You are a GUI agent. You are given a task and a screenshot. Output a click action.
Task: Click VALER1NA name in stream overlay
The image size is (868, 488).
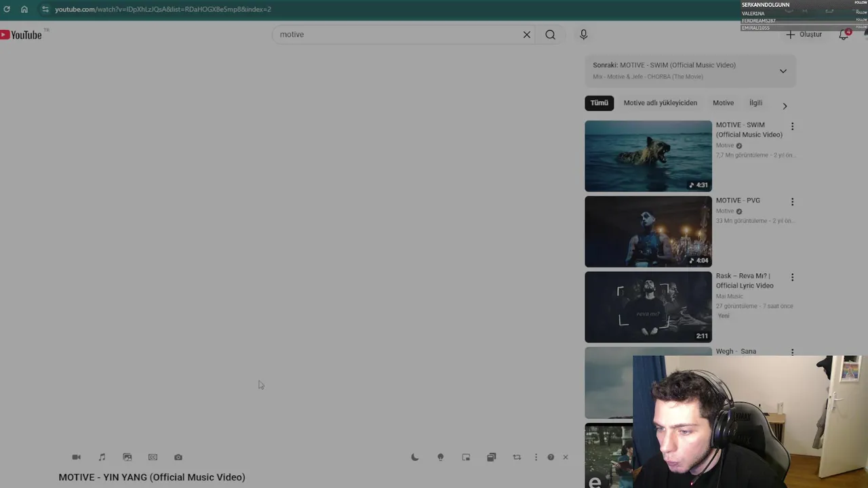pyautogui.click(x=753, y=14)
